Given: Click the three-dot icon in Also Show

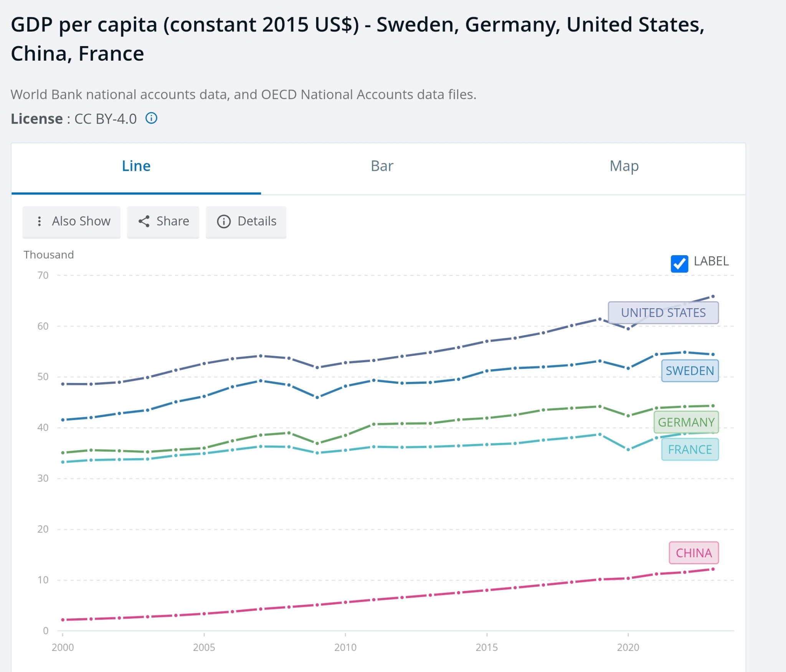Looking at the screenshot, I should click(x=39, y=221).
